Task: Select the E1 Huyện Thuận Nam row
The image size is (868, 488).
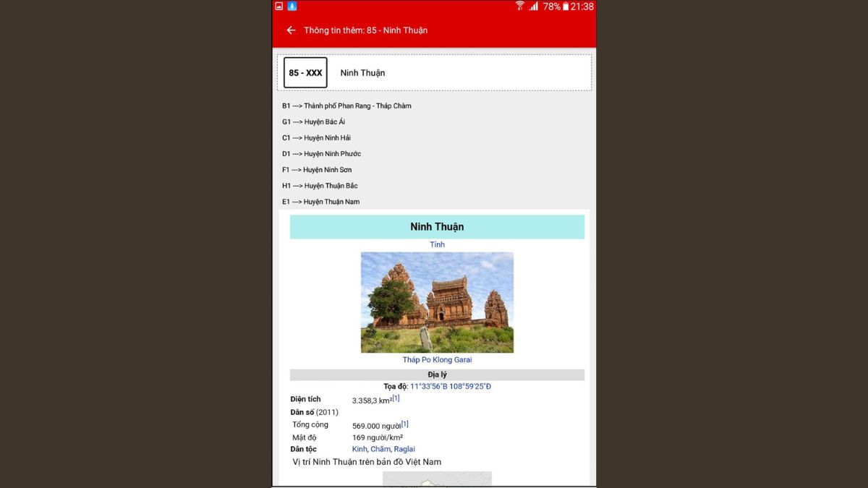Action: pyautogui.click(x=320, y=202)
